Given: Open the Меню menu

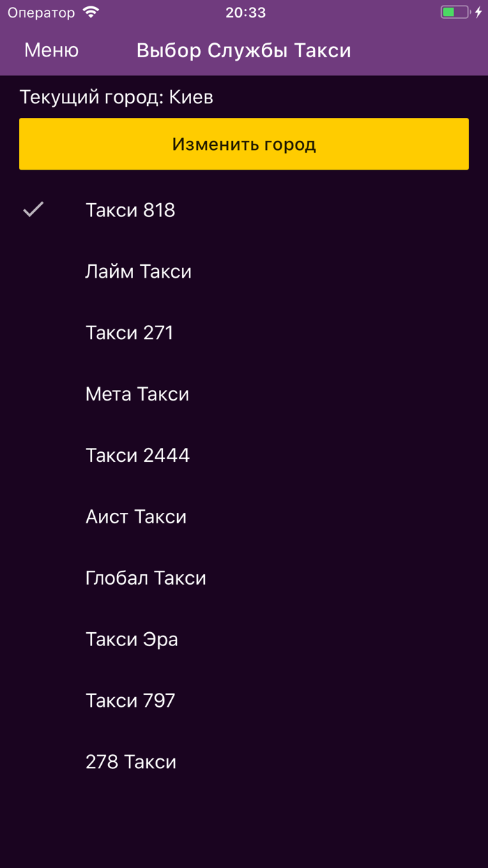Looking at the screenshot, I should click(50, 50).
